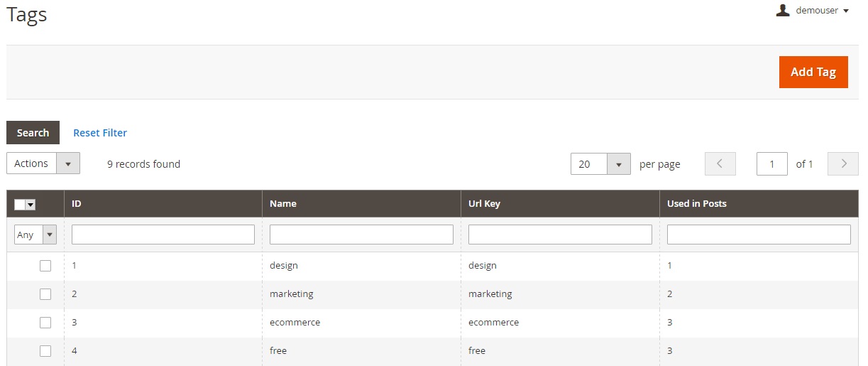Sort by the Used in Posts header
The image size is (868, 366).
[x=697, y=204]
